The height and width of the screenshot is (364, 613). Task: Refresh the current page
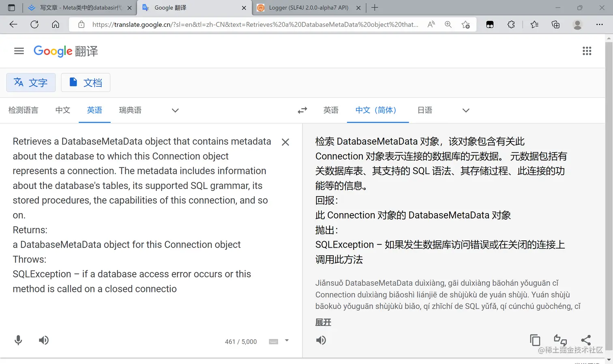point(34,24)
